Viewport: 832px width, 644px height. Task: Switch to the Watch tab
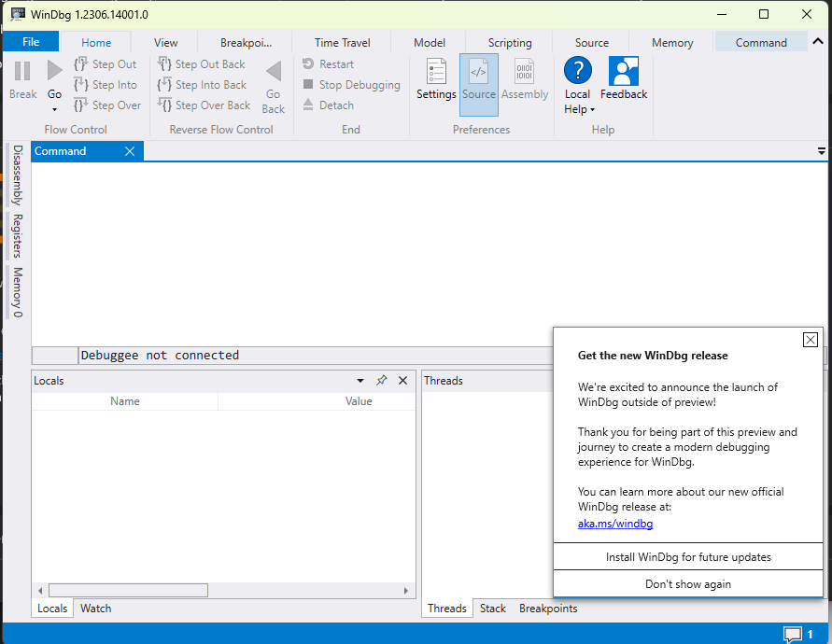pyautogui.click(x=95, y=609)
